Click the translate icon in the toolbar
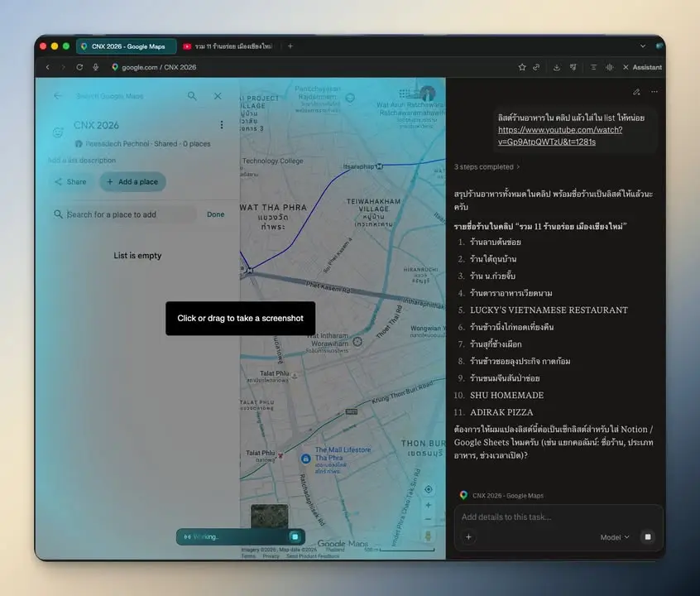This screenshot has height=596, width=700. click(573, 67)
